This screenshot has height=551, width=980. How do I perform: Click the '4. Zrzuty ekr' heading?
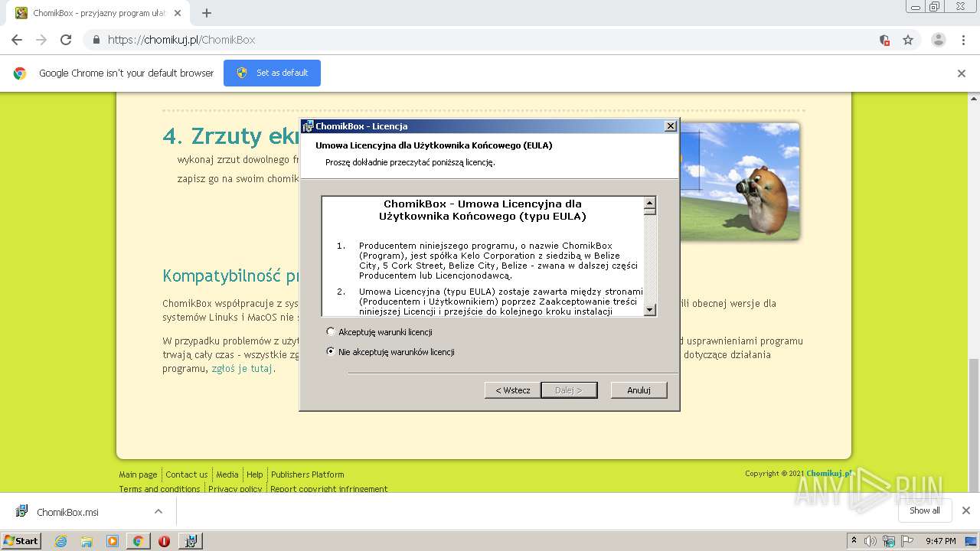(231, 135)
